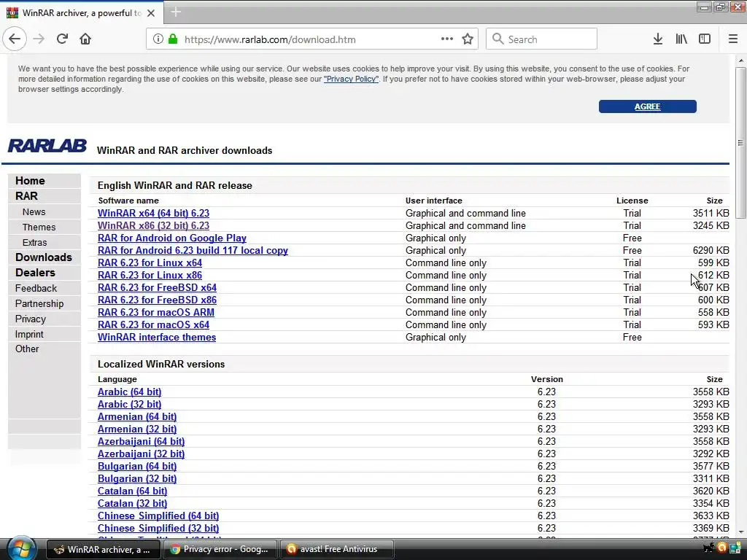The image size is (747, 560).
Task: Open Themes in the side menu
Action: pos(39,227)
